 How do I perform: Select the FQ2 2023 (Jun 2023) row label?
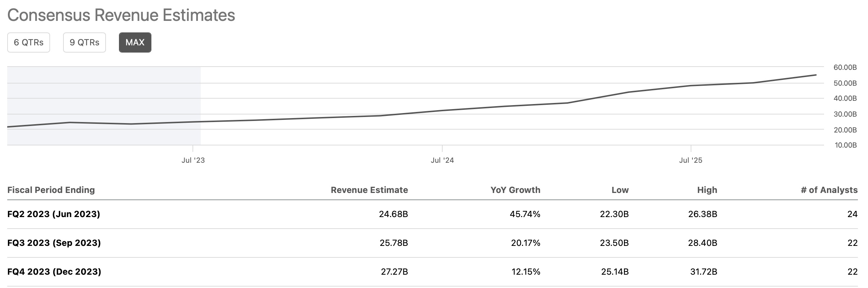tap(54, 214)
